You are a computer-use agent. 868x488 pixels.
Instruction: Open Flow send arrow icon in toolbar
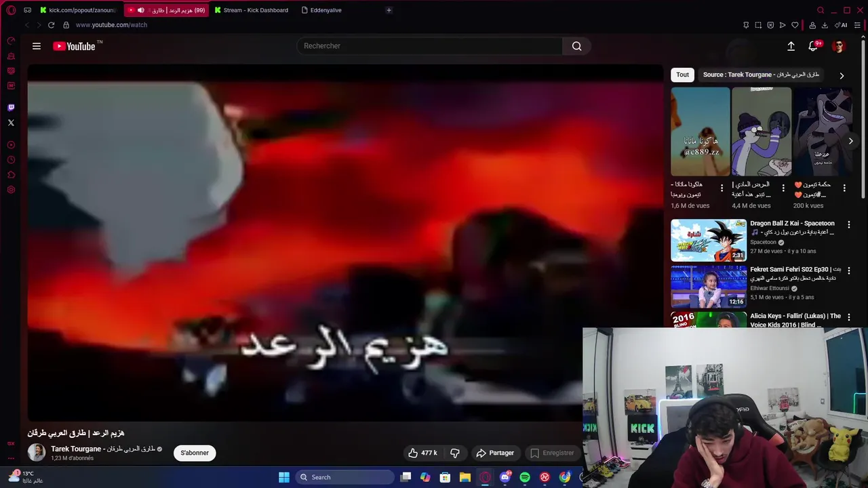783,25
